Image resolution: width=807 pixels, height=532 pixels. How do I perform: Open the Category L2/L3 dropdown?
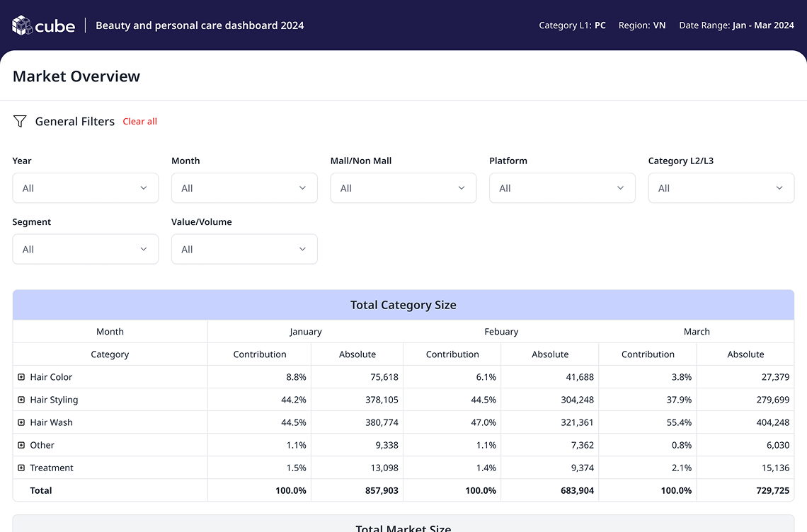(x=721, y=188)
